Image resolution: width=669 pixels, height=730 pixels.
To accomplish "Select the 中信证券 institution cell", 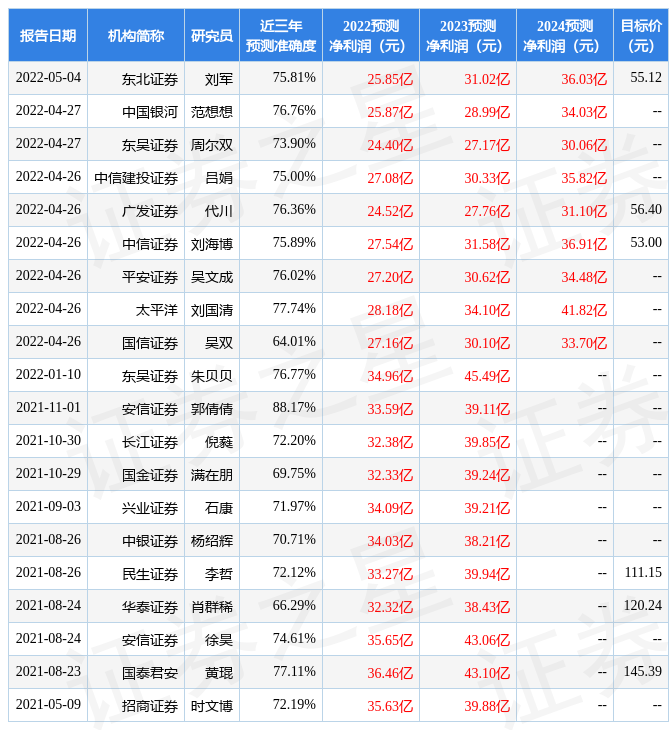I will (x=150, y=244).
